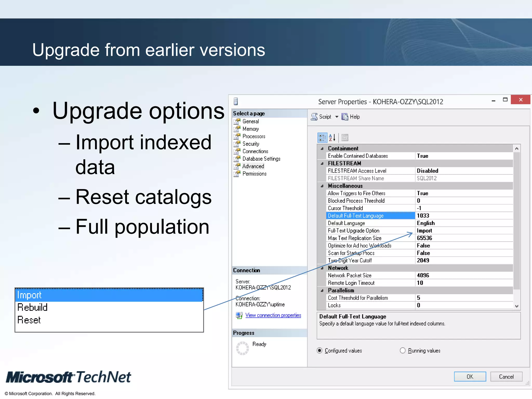Collapse the Containment category

tap(322, 149)
